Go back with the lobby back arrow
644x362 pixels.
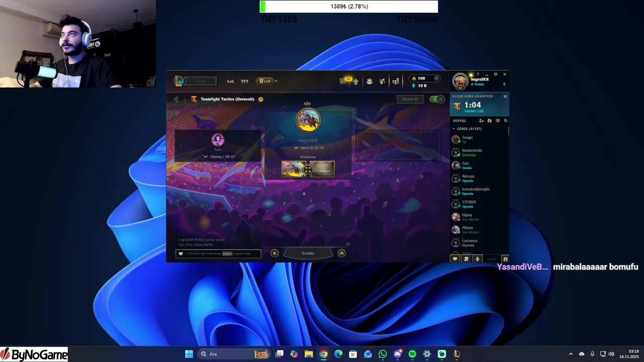click(x=176, y=99)
